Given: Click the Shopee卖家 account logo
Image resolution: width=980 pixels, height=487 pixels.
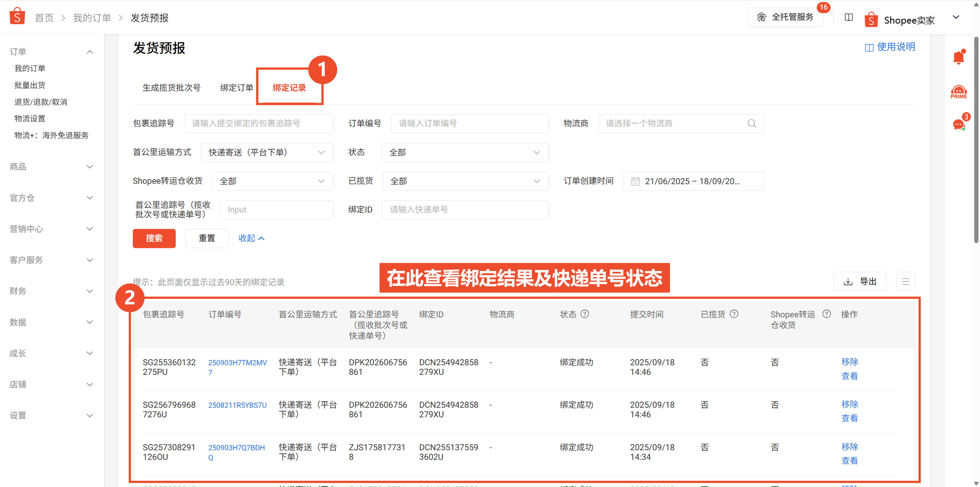Looking at the screenshot, I should 871,19.
